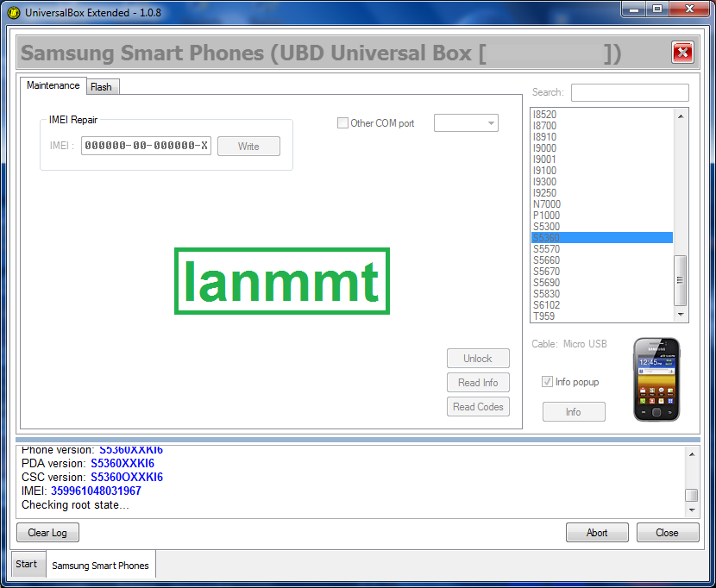
Task: Select model N7000 in the list
Action: tap(602, 204)
